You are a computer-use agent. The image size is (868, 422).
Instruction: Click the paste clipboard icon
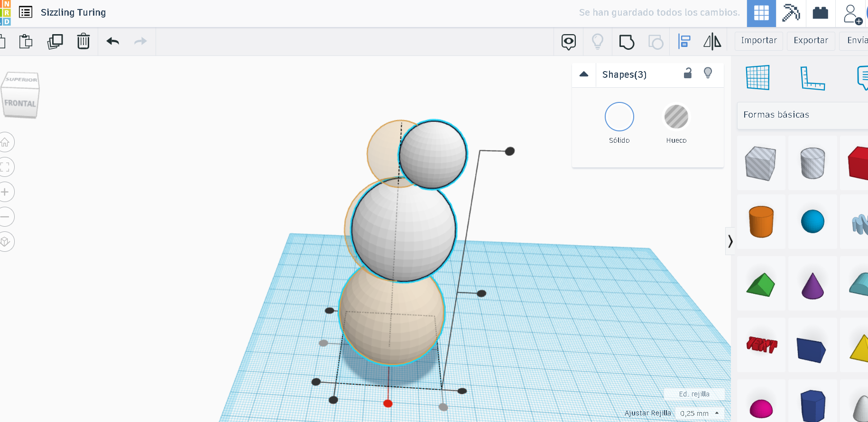[26, 42]
